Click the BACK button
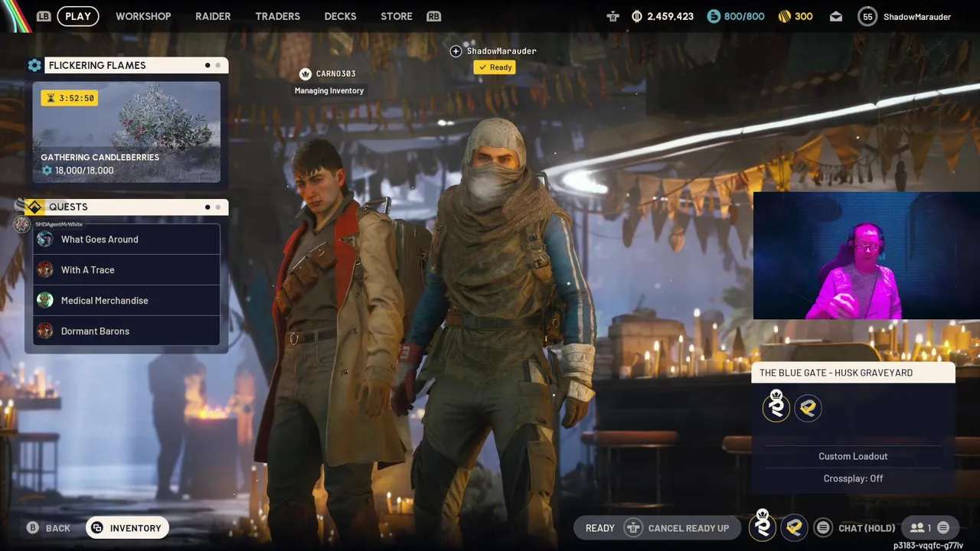This screenshot has height=551, width=980. point(57,528)
